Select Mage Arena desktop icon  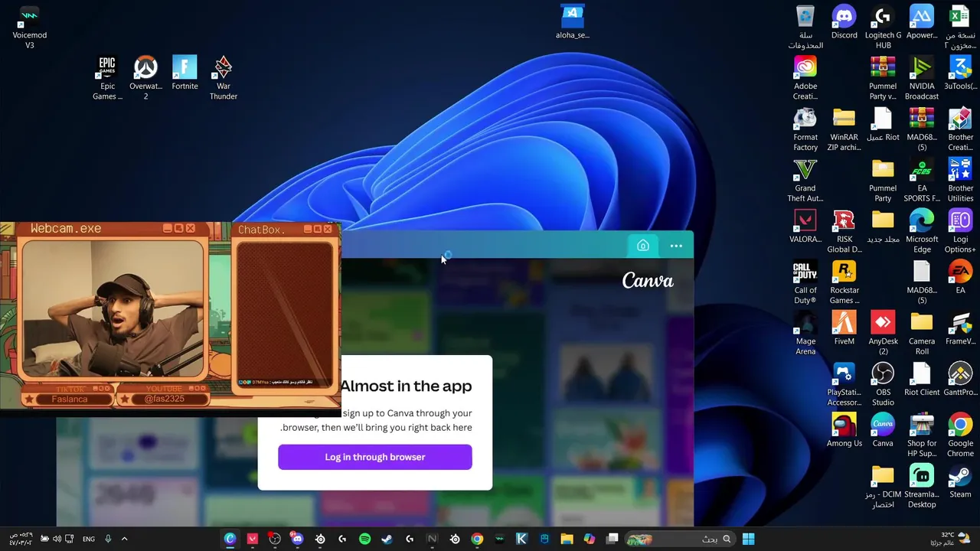(805, 334)
